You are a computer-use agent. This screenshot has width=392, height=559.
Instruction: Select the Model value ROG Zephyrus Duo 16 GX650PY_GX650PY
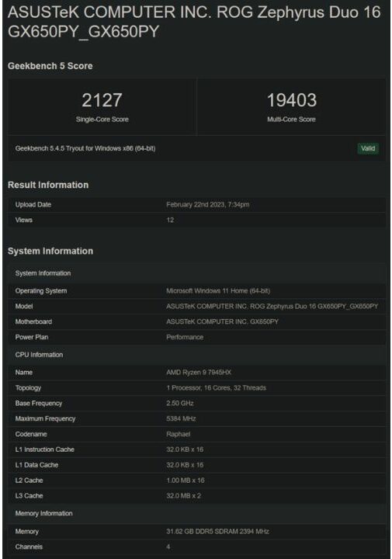click(272, 306)
